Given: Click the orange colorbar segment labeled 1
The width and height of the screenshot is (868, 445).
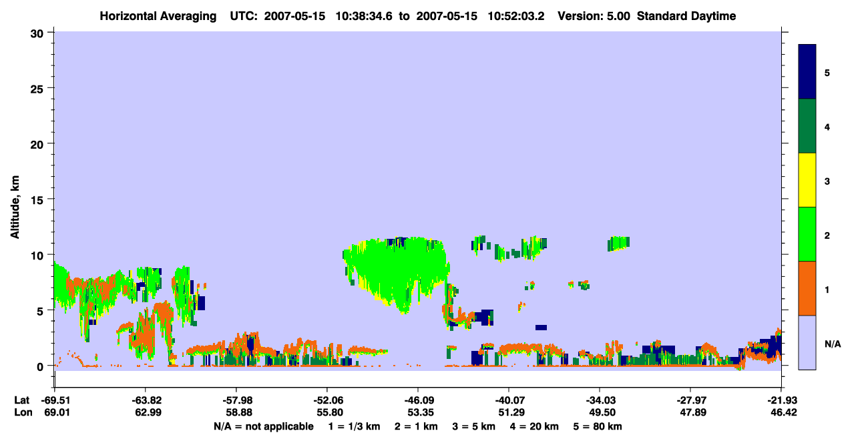Looking at the screenshot, I should click(x=807, y=288).
